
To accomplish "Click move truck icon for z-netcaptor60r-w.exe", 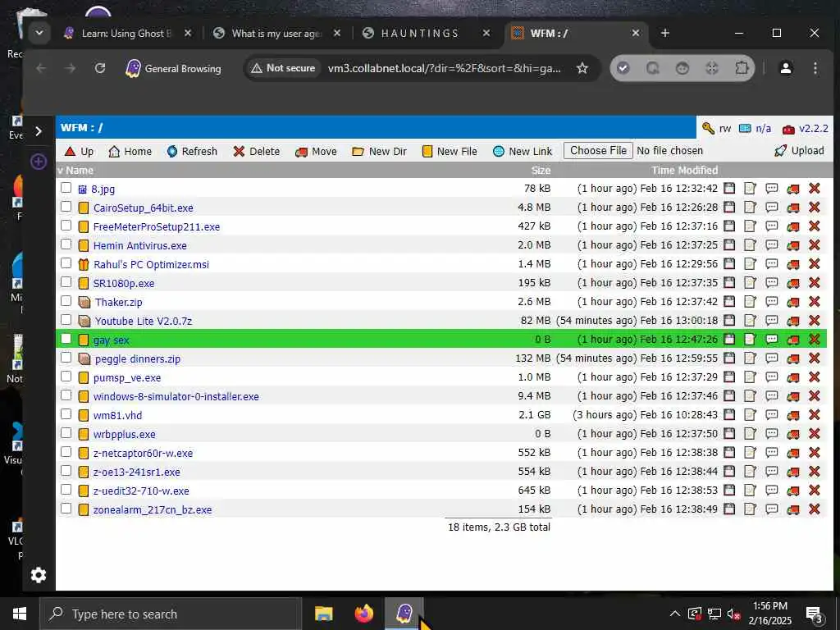I will pos(793,453).
